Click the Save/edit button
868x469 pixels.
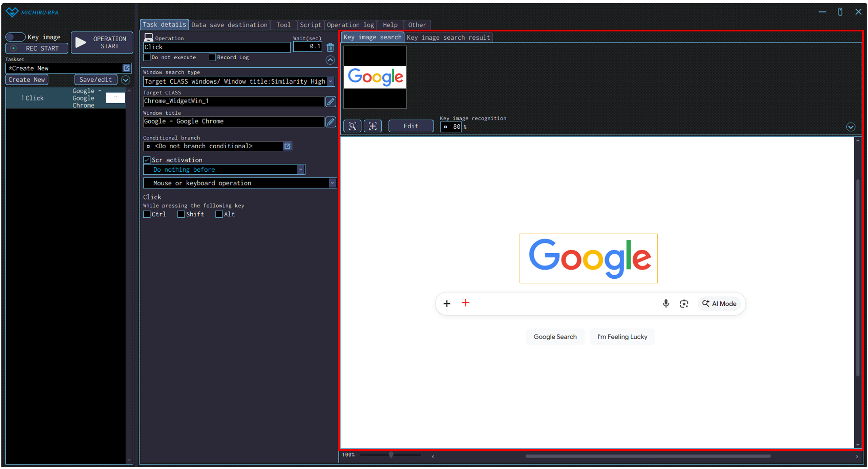(96, 80)
